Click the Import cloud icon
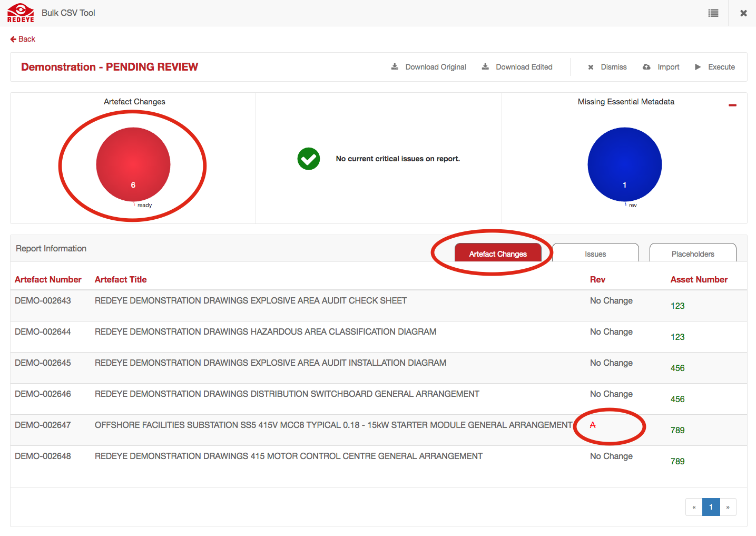The image size is (756, 536). click(646, 67)
